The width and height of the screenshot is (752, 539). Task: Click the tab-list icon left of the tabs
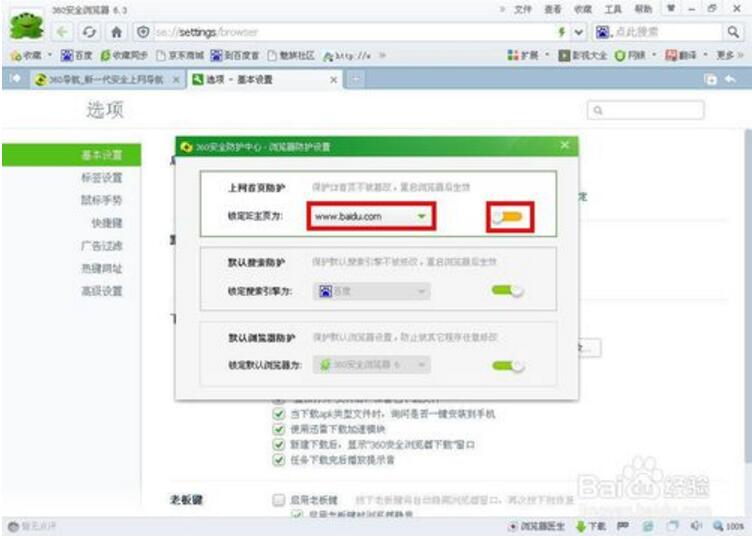pos(15,78)
